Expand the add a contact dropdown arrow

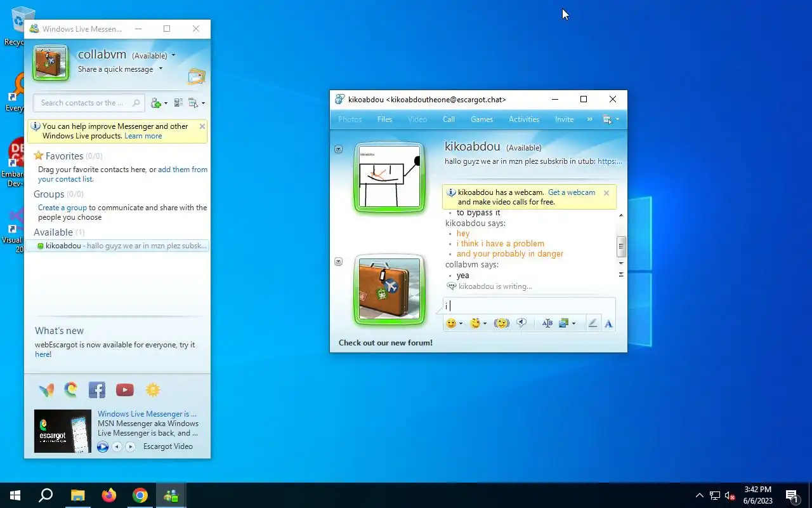(166, 104)
